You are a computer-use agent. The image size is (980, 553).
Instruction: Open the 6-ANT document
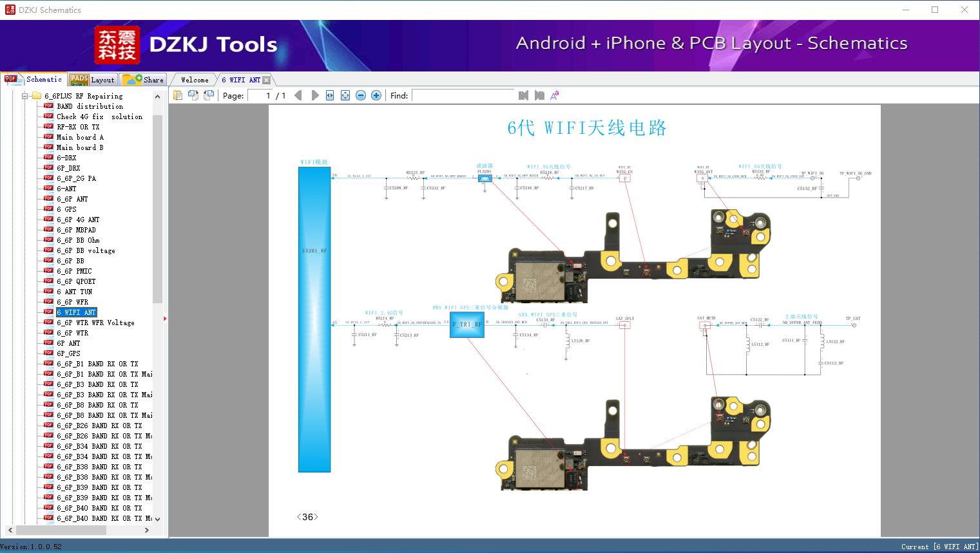[x=66, y=189]
